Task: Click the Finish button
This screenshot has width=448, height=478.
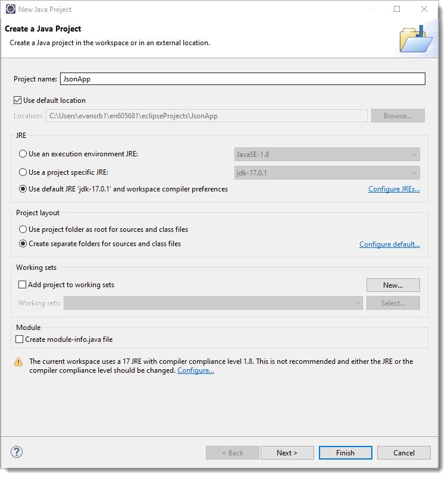Action: pos(345,452)
